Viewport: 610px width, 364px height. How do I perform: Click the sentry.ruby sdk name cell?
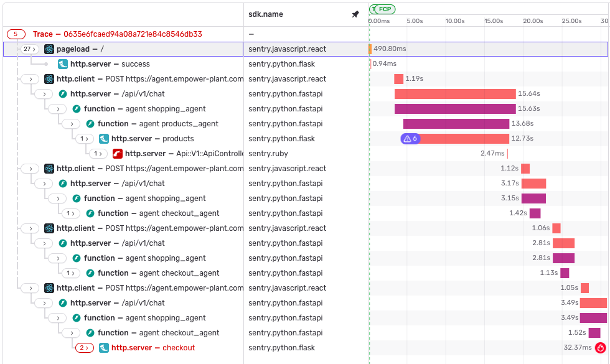point(268,154)
